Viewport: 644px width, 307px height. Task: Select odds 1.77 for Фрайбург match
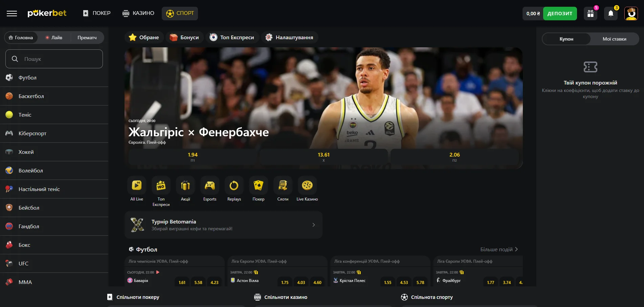[x=491, y=282]
